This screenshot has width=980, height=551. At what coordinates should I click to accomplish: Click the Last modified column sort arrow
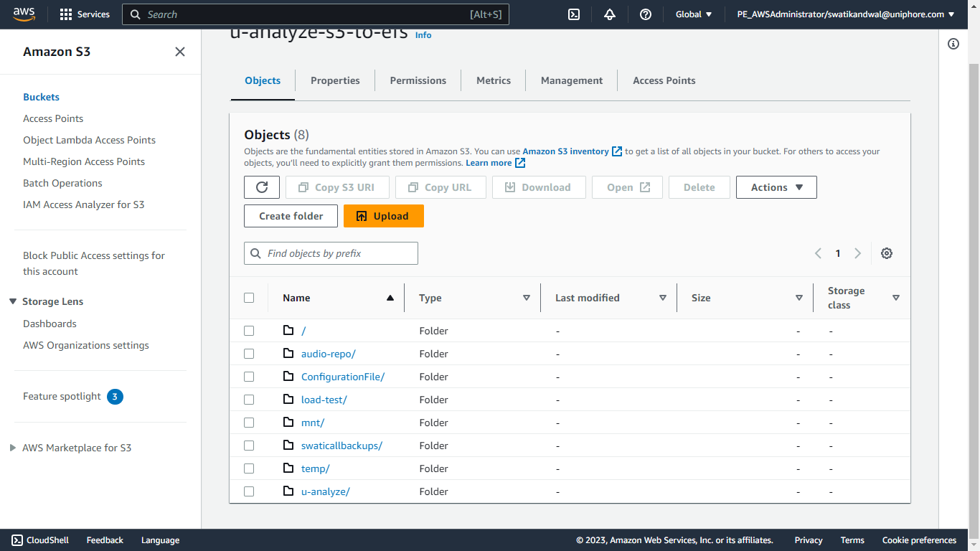click(x=663, y=298)
